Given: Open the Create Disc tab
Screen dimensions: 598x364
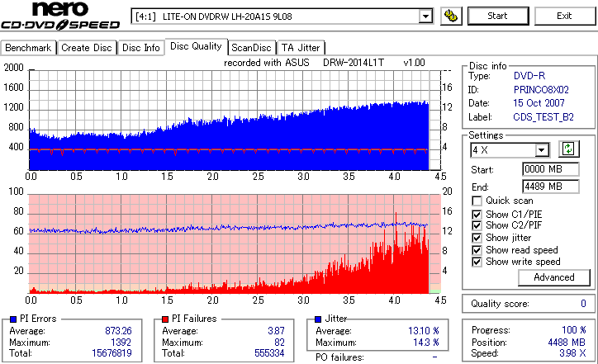Looking at the screenshot, I should click(x=87, y=48).
